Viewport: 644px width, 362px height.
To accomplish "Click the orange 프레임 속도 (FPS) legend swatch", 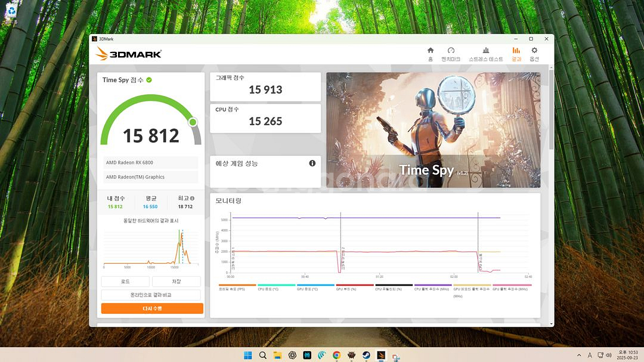I will click(237, 286).
